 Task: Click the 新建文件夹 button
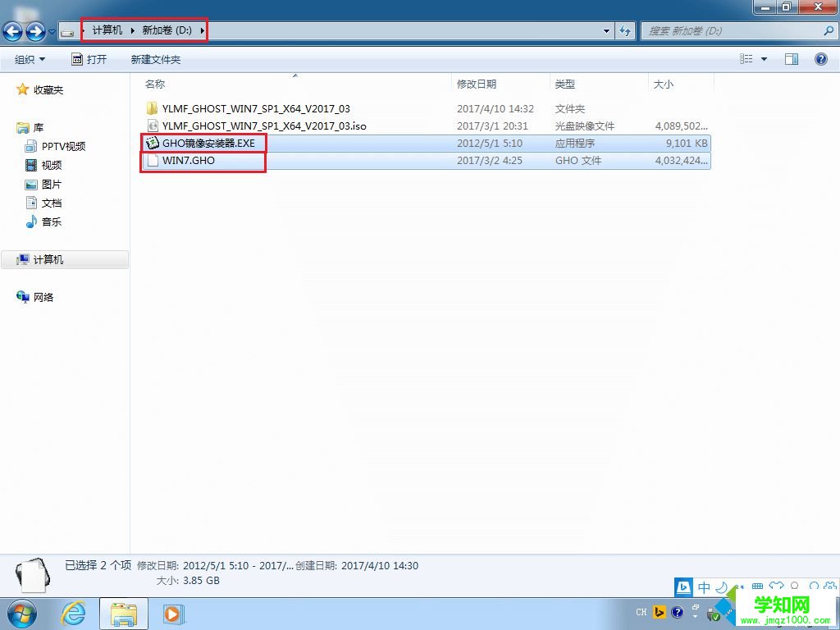pos(154,59)
